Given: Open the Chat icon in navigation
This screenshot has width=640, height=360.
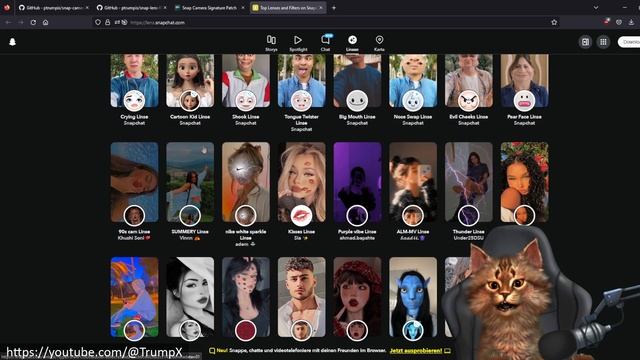Looking at the screenshot, I should click(x=325, y=40).
